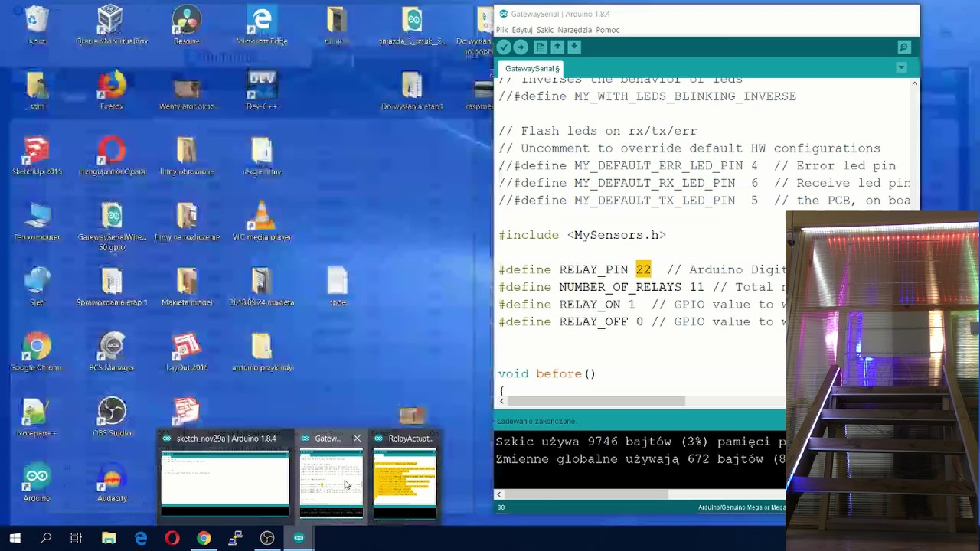Open Opera from the taskbar

(172, 538)
